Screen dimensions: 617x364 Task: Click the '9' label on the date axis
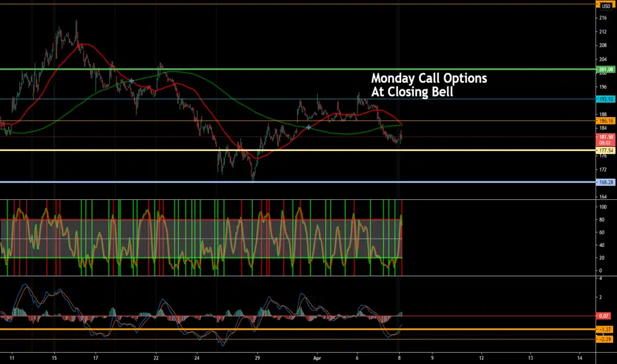[x=432, y=358]
